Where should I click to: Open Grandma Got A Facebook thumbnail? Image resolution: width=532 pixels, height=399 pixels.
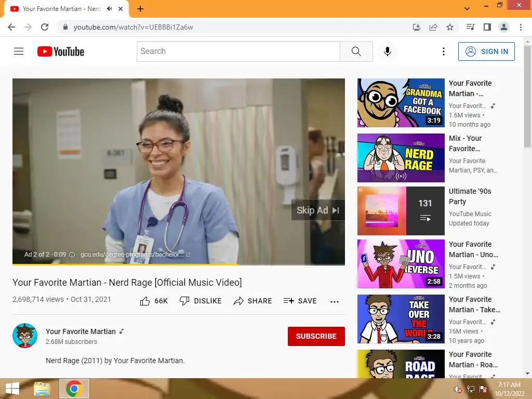[x=401, y=103]
